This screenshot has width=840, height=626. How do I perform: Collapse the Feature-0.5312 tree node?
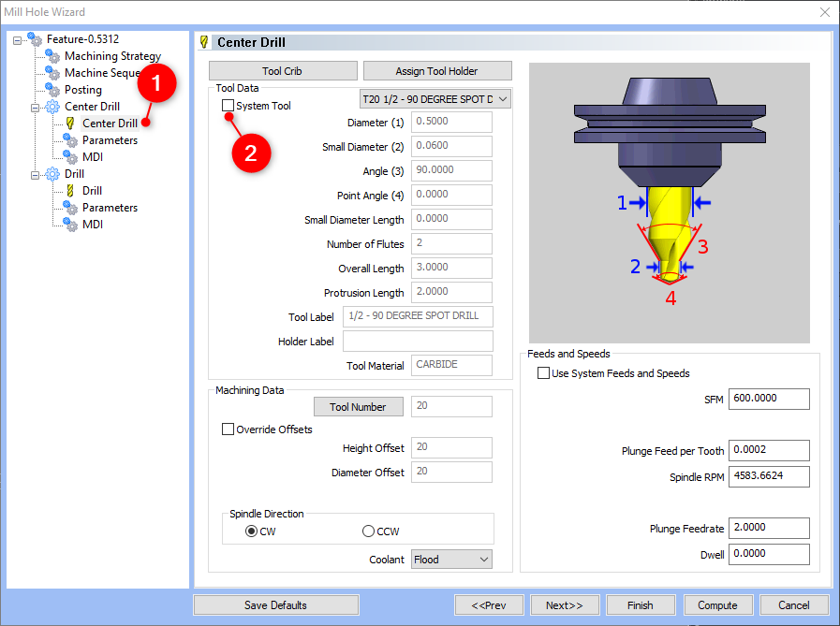click(17, 40)
